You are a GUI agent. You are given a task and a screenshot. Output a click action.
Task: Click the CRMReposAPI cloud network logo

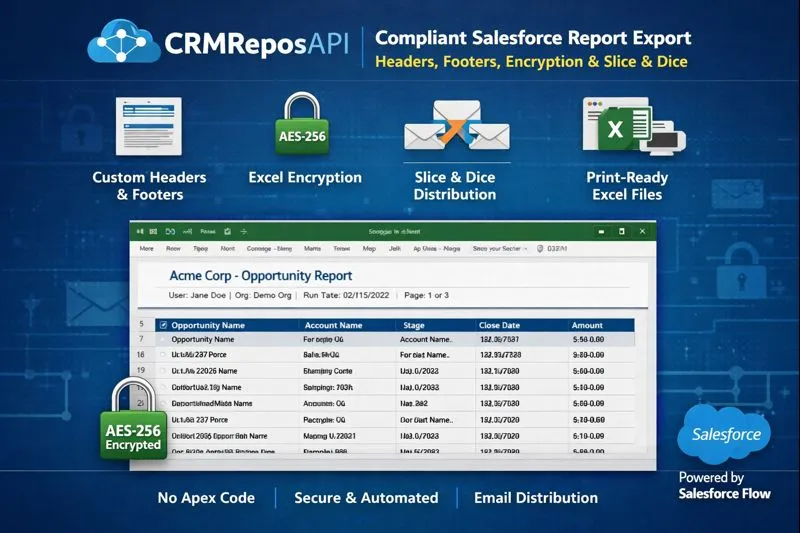tap(124, 41)
